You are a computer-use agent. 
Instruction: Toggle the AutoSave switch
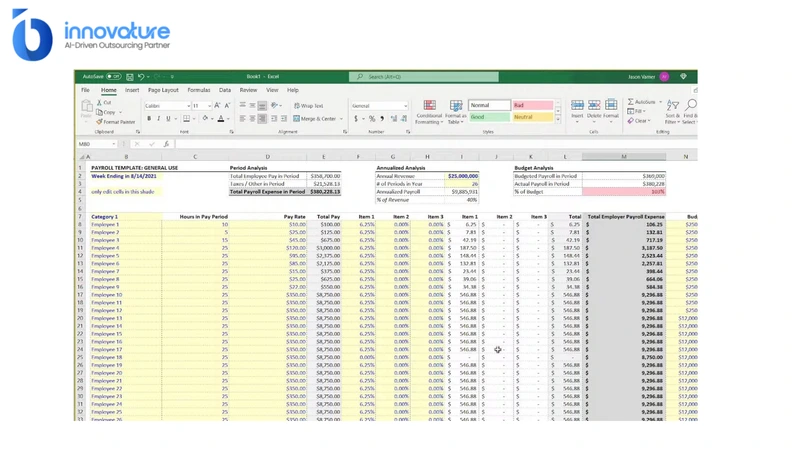coord(113,77)
